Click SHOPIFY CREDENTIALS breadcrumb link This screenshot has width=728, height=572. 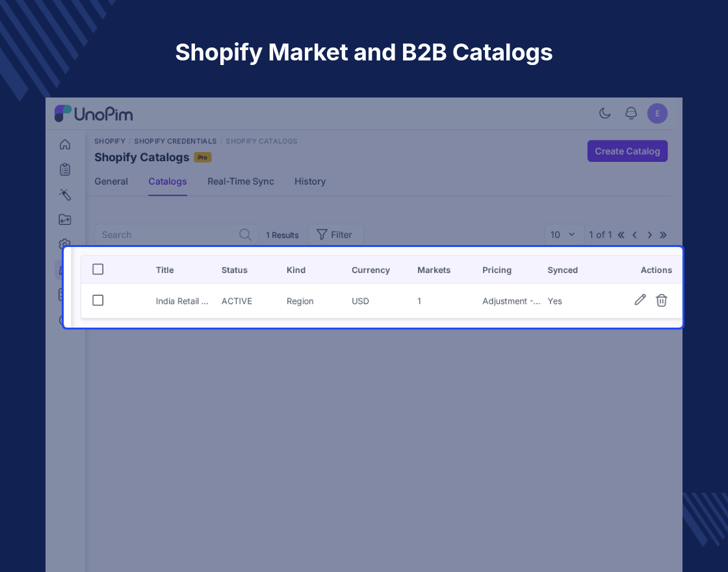(x=175, y=141)
